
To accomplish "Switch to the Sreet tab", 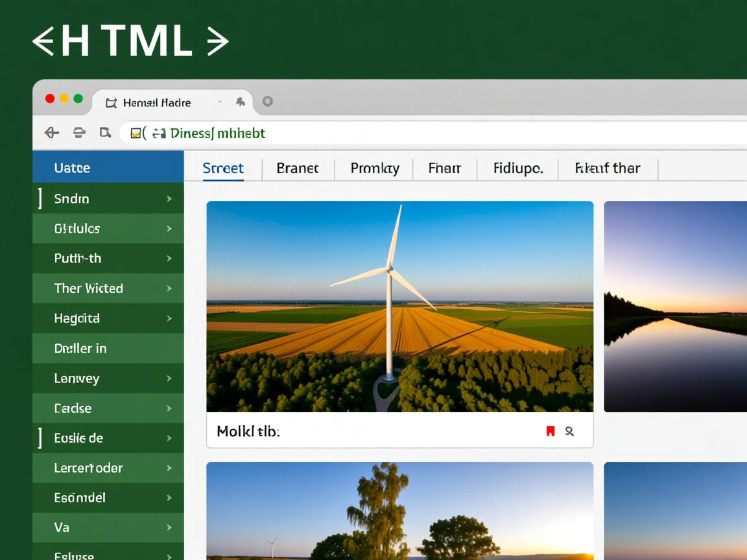I will (x=223, y=169).
